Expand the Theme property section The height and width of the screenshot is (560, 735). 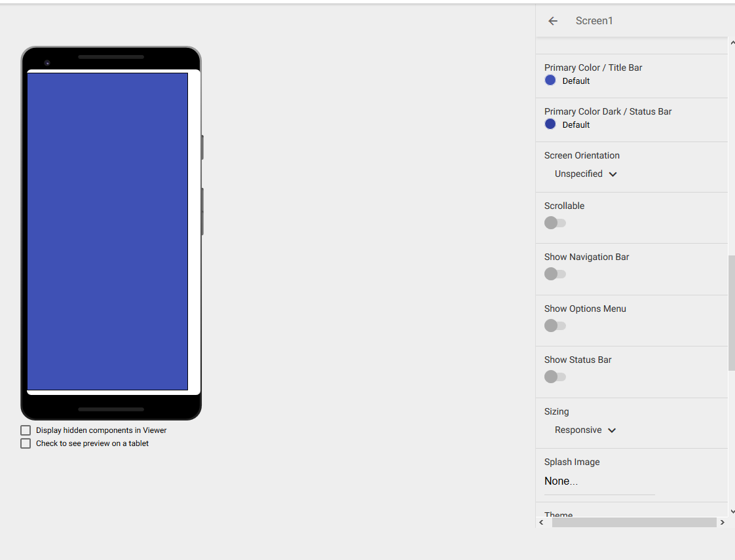pyautogui.click(x=558, y=514)
